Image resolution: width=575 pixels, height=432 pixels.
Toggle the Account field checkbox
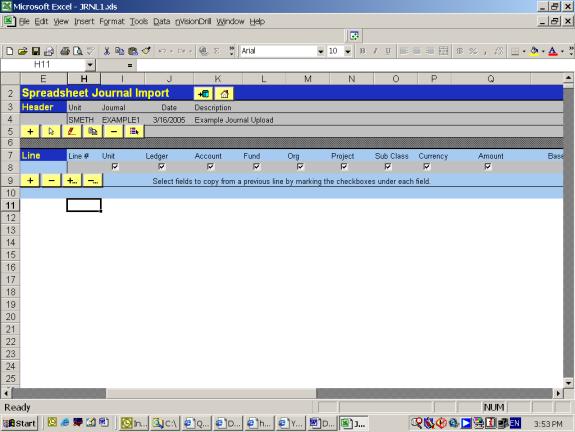coord(210,167)
